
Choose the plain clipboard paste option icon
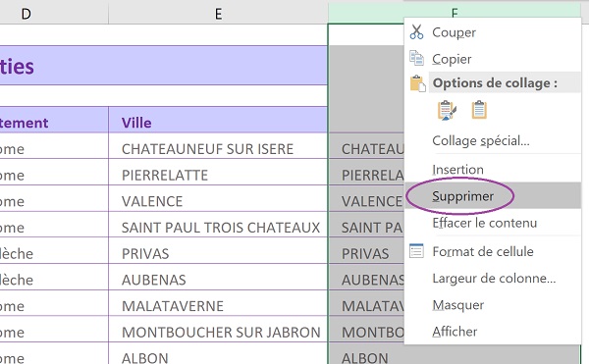coord(479,110)
